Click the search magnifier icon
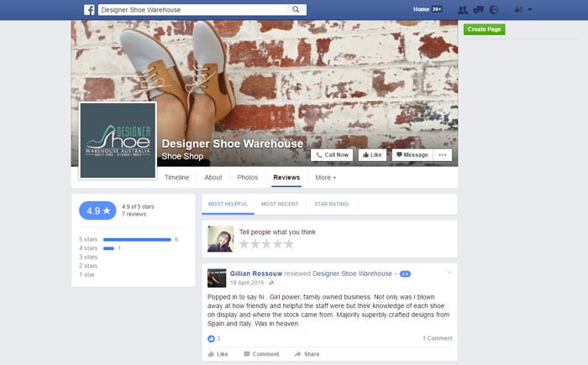The width and height of the screenshot is (588, 365). (x=296, y=9)
